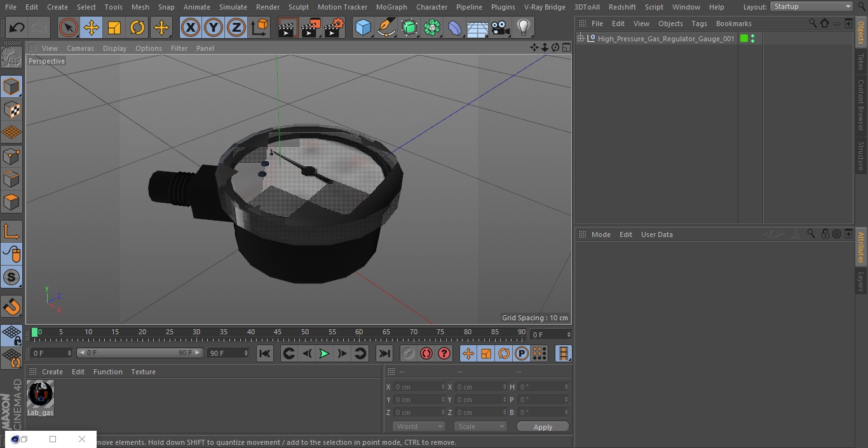Screen dimensions: 868x448
Task: Open Edit Render Settings
Action: coord(334,27)
